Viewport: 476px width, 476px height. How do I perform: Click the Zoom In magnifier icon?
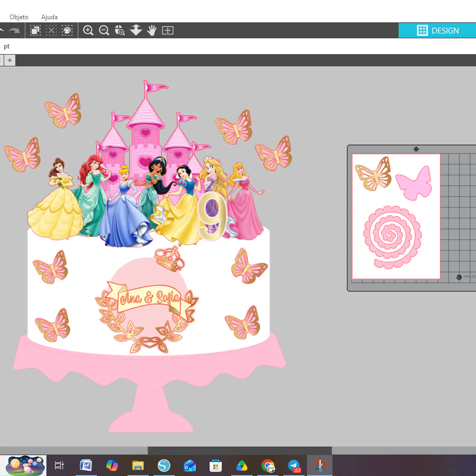pos(88,30)
